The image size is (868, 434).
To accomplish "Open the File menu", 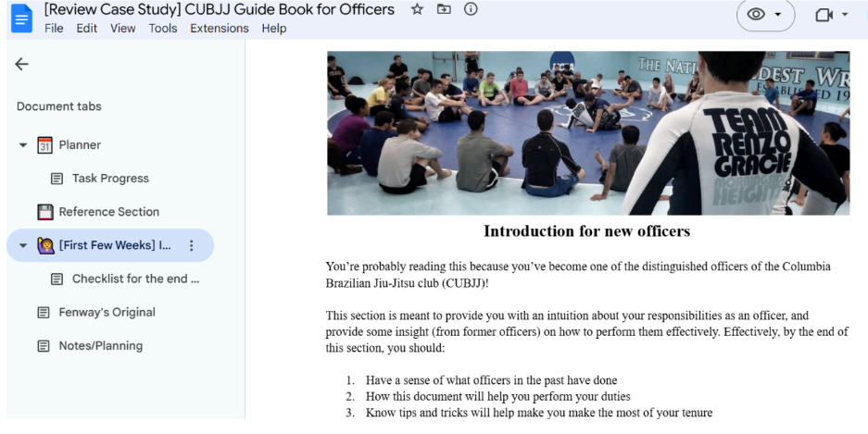I will 54,28.
